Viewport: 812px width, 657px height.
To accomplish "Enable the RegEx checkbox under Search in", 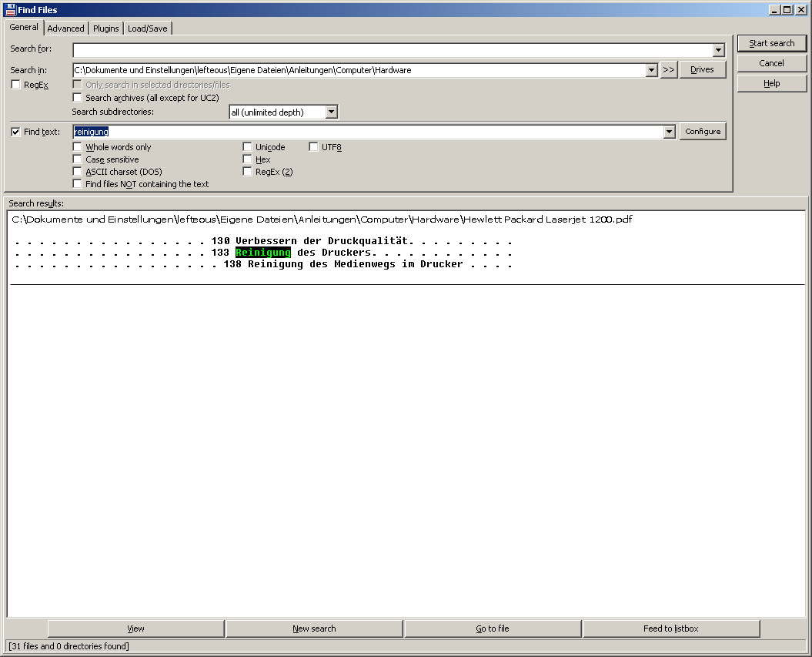I will [x=16, y=85].
